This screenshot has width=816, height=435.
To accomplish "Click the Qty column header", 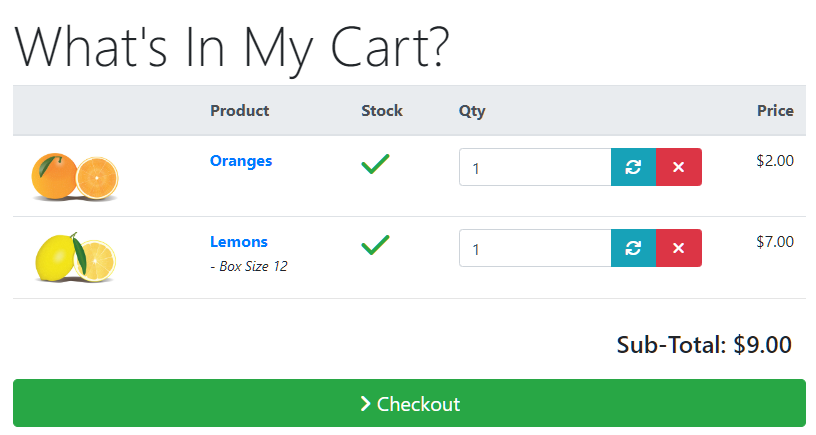I will (472, 111).
